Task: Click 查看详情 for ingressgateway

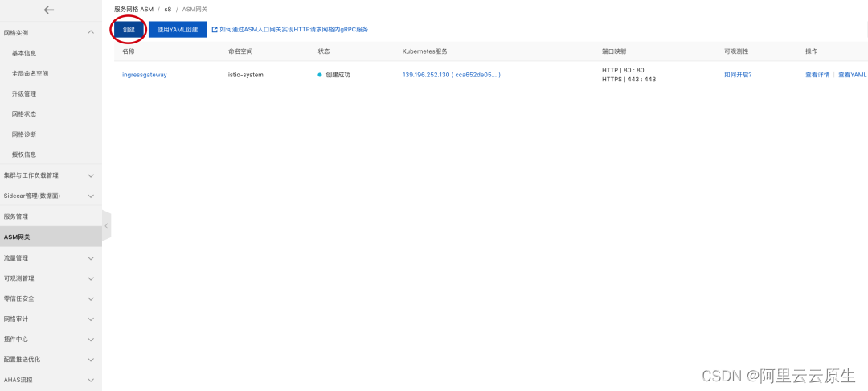Action: (x=817, y=75)
